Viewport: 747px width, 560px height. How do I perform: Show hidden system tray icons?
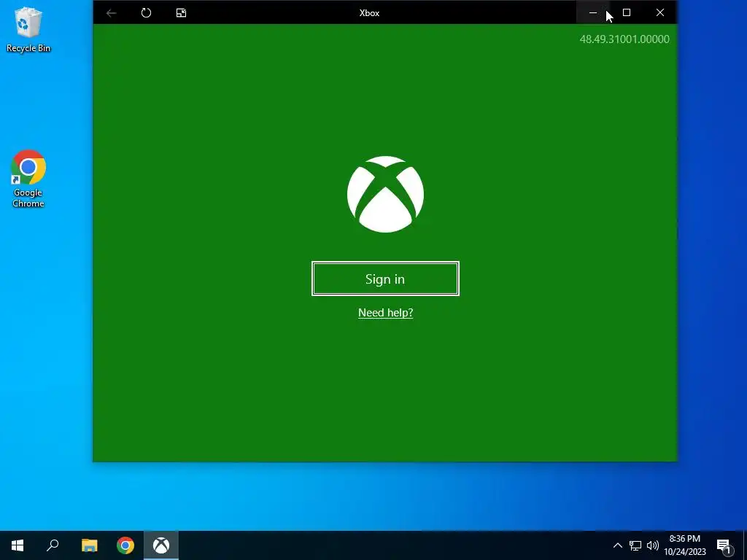tap(617, 545)
